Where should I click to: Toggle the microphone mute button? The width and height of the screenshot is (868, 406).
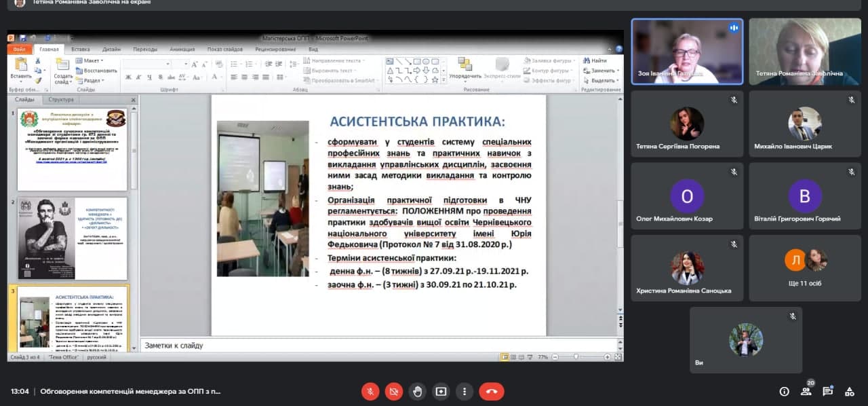(370, 391)
